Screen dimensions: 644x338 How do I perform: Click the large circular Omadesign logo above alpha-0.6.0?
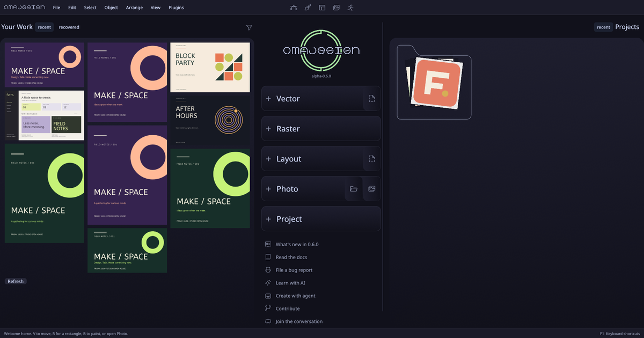click(x=321, y=51)
